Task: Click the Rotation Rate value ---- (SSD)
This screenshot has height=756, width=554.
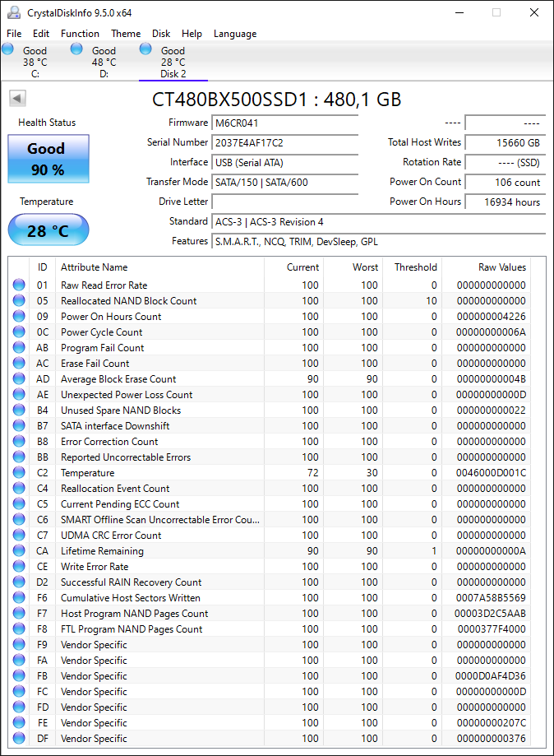Action: tap(506, 163)
